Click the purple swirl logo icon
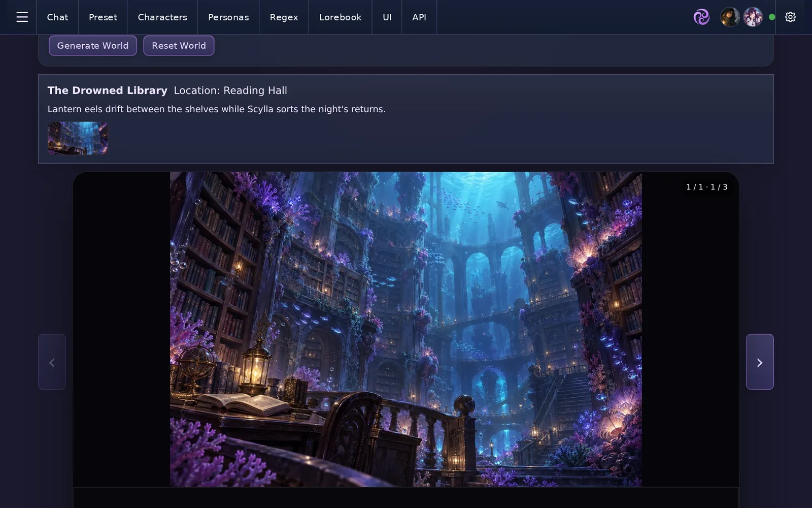Screen dimensions: 812x508 [x=701, y=17]
